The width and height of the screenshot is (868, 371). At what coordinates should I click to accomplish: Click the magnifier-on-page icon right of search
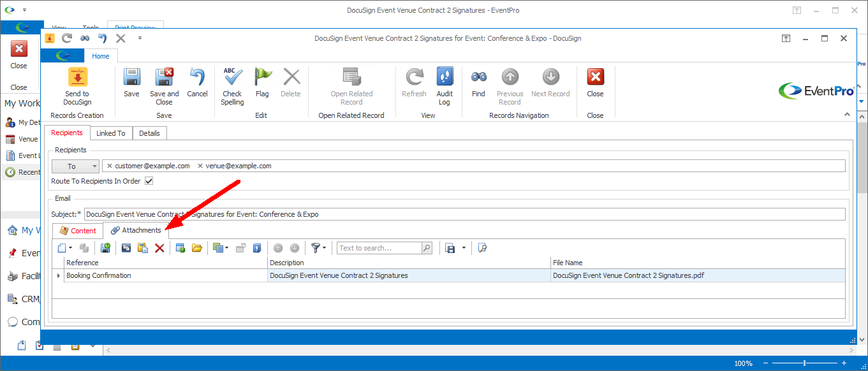[482, 248]
